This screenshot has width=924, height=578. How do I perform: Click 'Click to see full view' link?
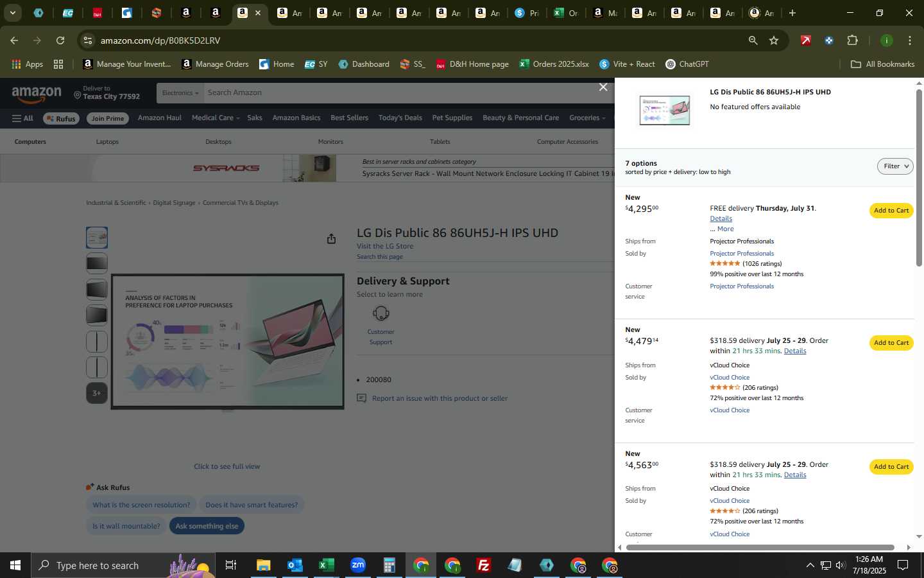coord(227,467)
